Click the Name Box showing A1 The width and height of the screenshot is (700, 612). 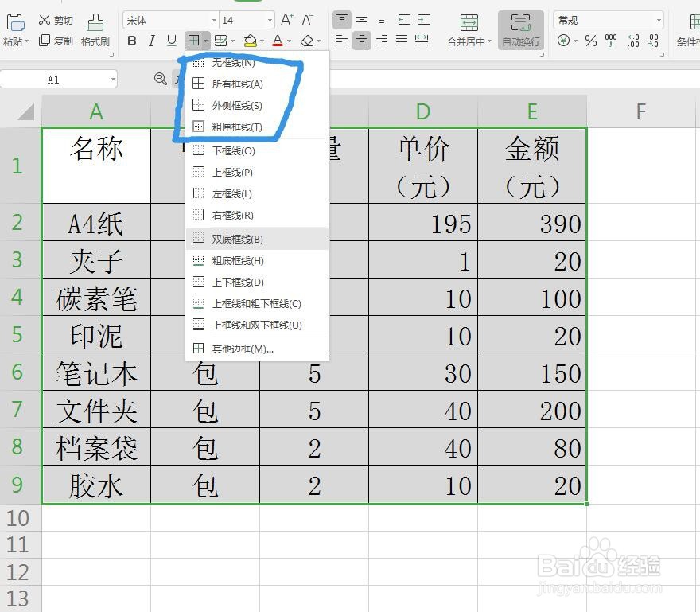click(x=56, y=79)
